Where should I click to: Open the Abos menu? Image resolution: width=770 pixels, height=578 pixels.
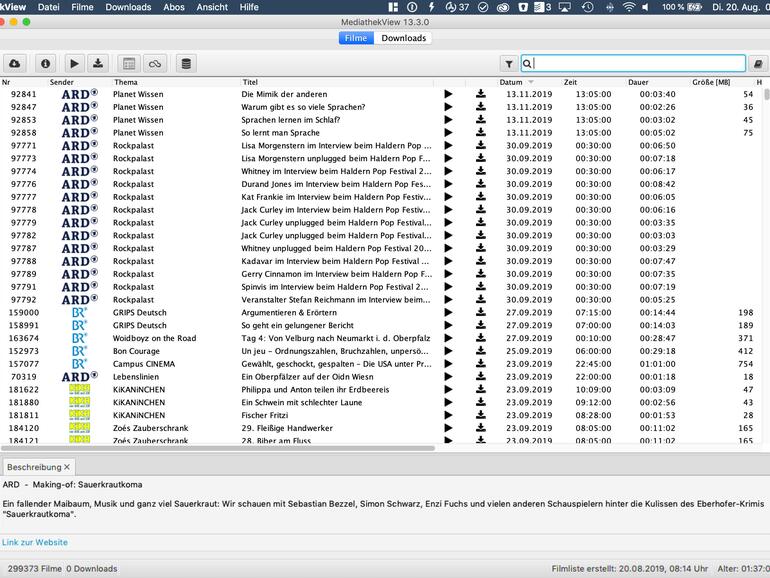click(x=174, y=7)
